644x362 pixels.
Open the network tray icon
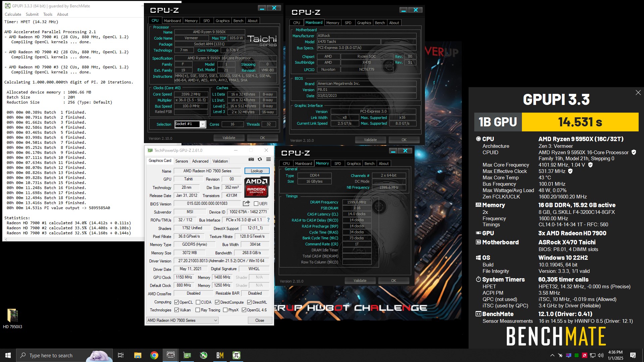coord(593,355)
